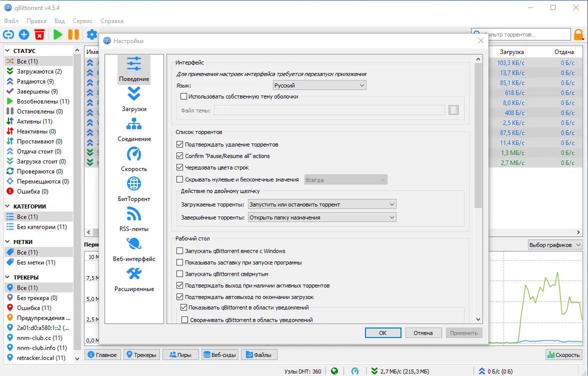This screenshot has height=376, width=588.
Task: Collapse the МЕТКИ section
Action: (7, 242)
